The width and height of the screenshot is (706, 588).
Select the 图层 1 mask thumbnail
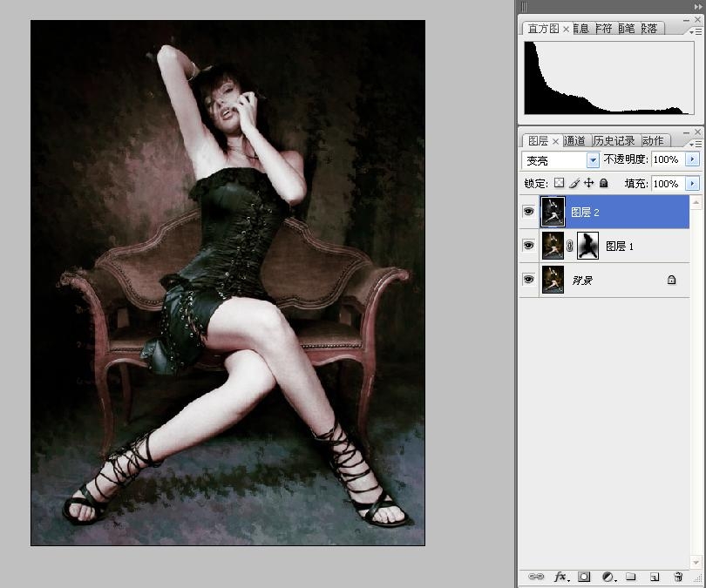click(x=588, y=246)
